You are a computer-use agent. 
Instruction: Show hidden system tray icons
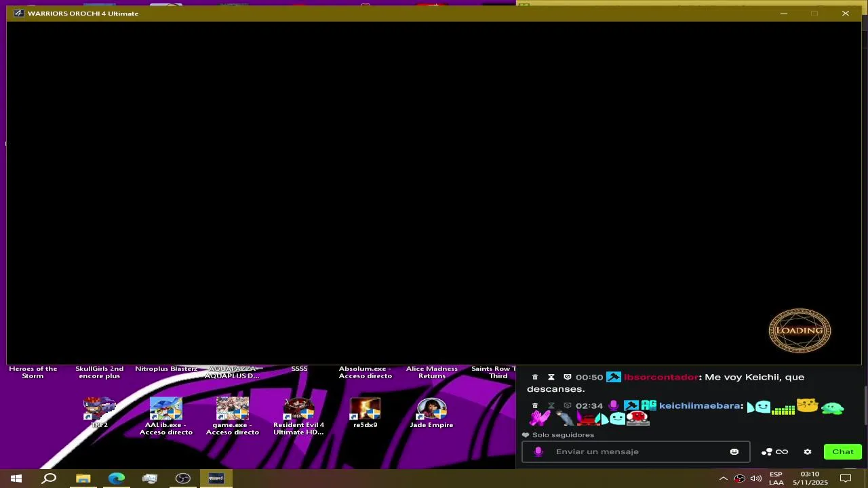click(724, 479)
